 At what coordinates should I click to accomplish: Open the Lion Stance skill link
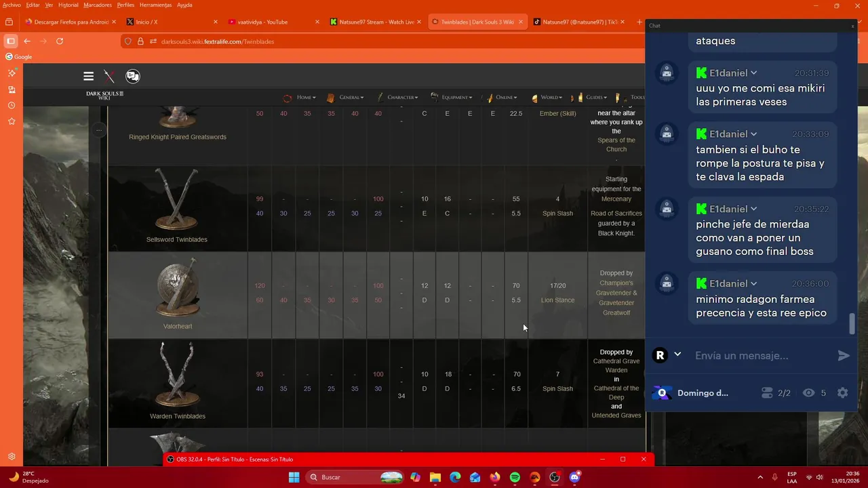[557, 300]
